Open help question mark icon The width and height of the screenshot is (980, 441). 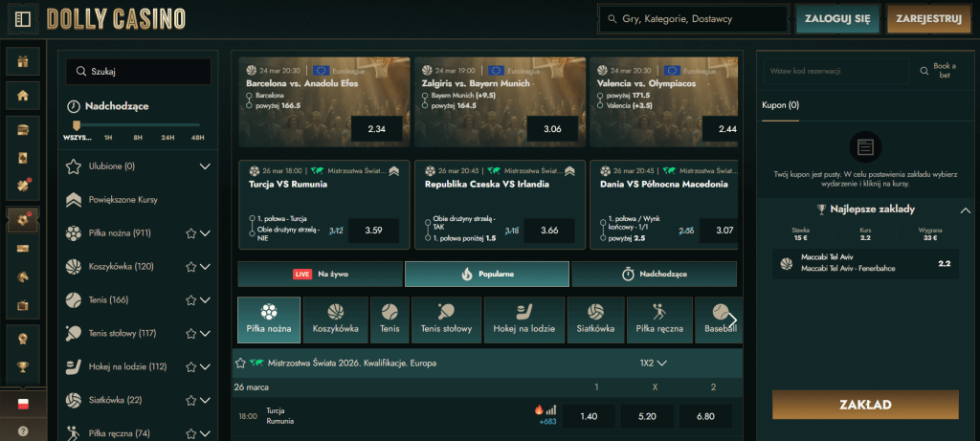(23, 430)
